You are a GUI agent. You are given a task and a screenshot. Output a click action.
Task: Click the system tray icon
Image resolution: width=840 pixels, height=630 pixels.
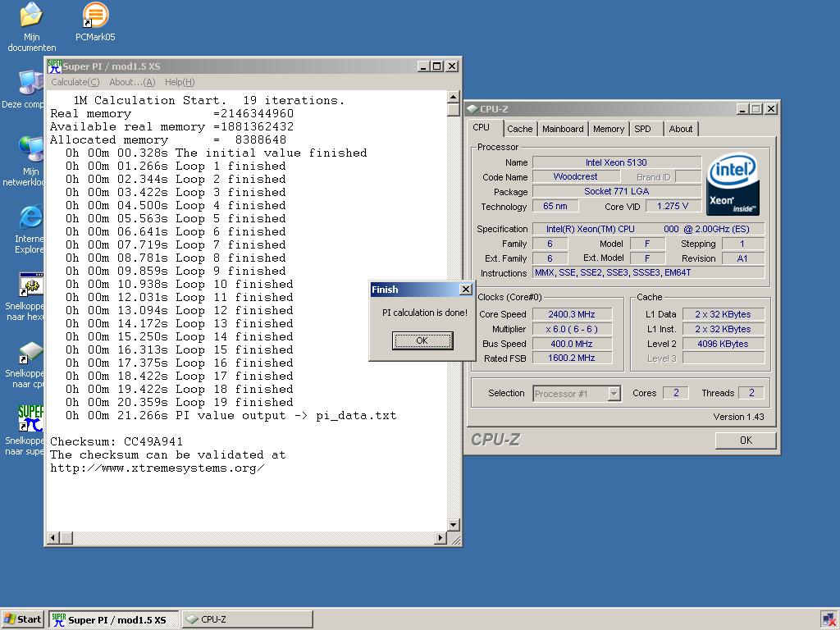point(829,620)
